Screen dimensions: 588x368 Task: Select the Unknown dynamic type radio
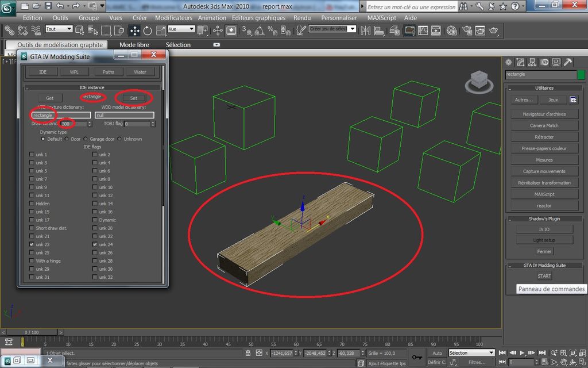tap(119, 139)
